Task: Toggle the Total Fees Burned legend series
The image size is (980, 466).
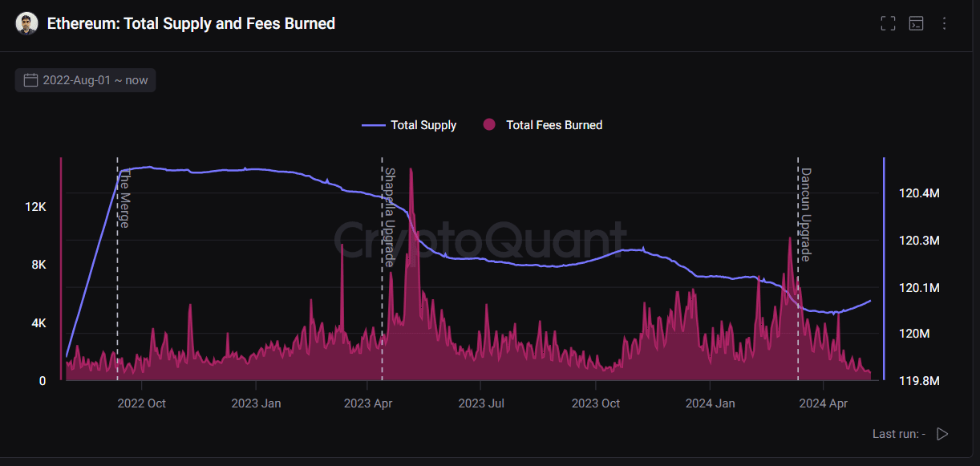Action: click(x=543, y=125)
